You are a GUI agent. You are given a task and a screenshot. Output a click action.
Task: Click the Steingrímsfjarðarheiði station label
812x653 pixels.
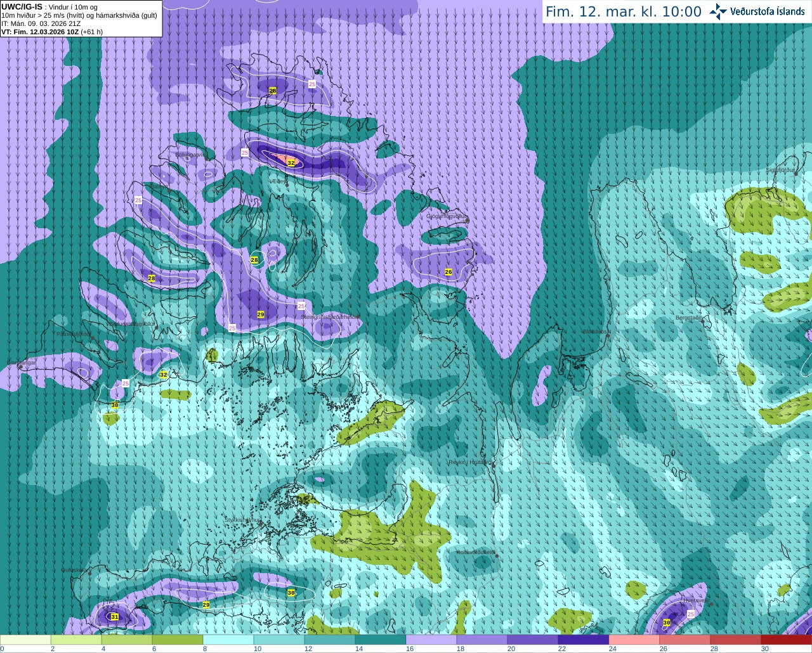pos(330,316)
